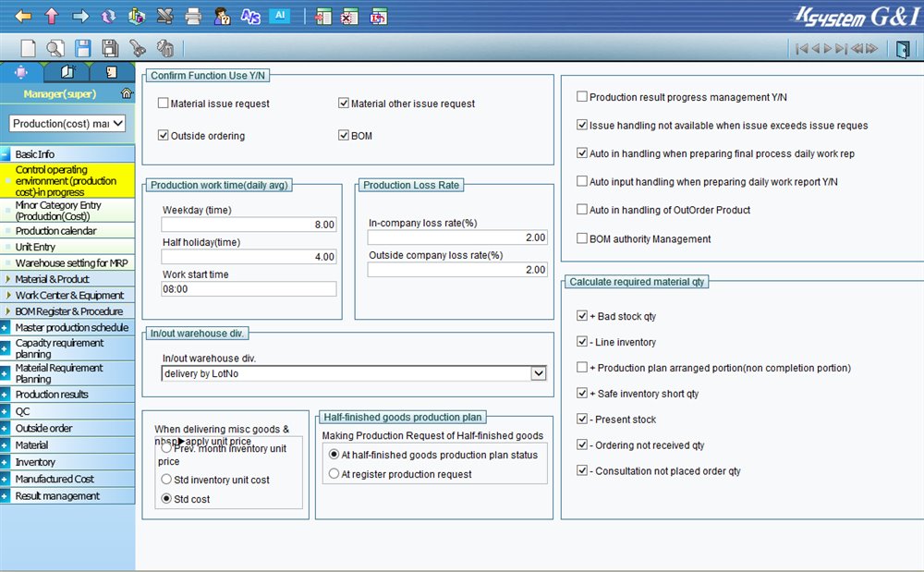Click the printer icon

pyautogui.click(x=193, y=16)
